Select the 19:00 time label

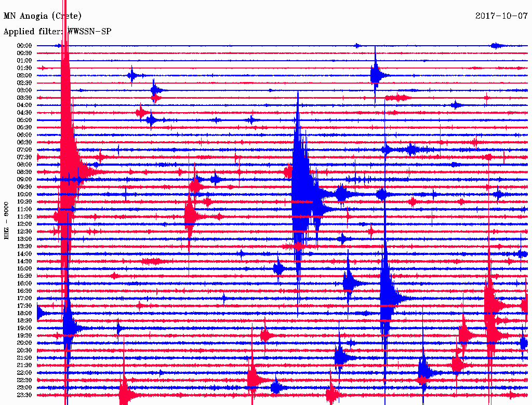click(x=24, y=328)
